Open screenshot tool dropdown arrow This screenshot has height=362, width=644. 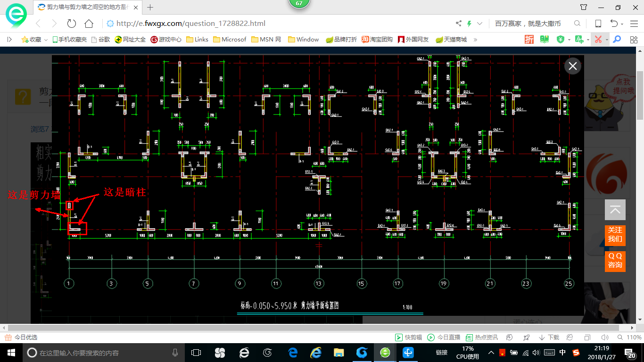coord(607,40)
